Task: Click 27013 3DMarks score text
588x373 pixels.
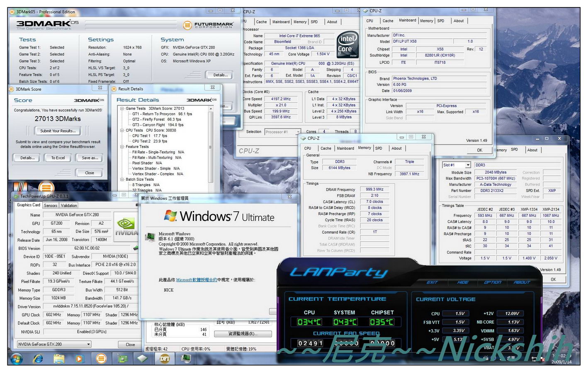Action: (x=58, y=119)
